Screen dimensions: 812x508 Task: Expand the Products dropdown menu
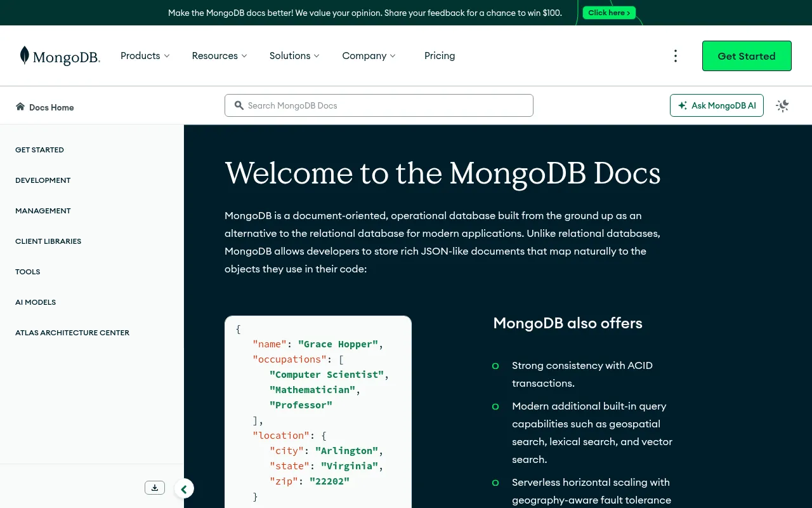click(x=145, y=56)
